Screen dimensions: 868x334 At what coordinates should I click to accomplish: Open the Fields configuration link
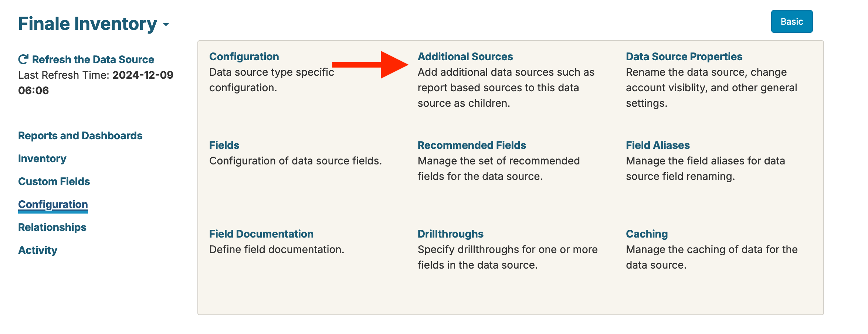click(224, 145)
